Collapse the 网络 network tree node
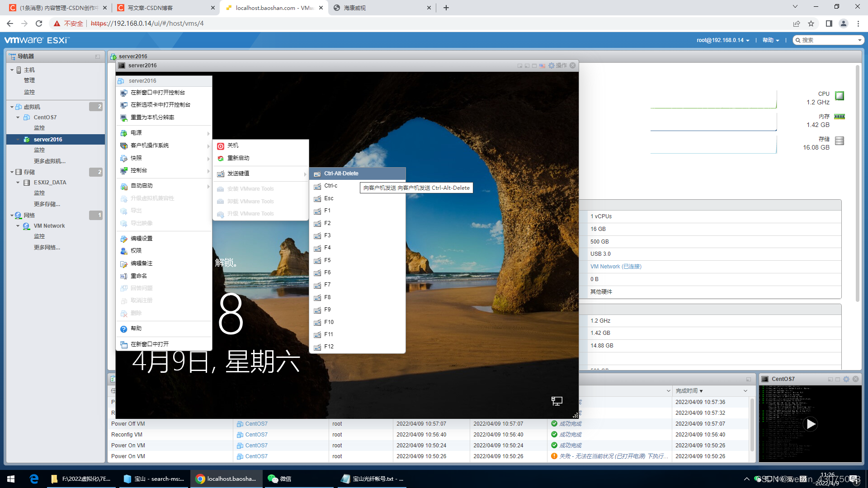The height and width of the screenshot is (488, 868). pos(12,216)
